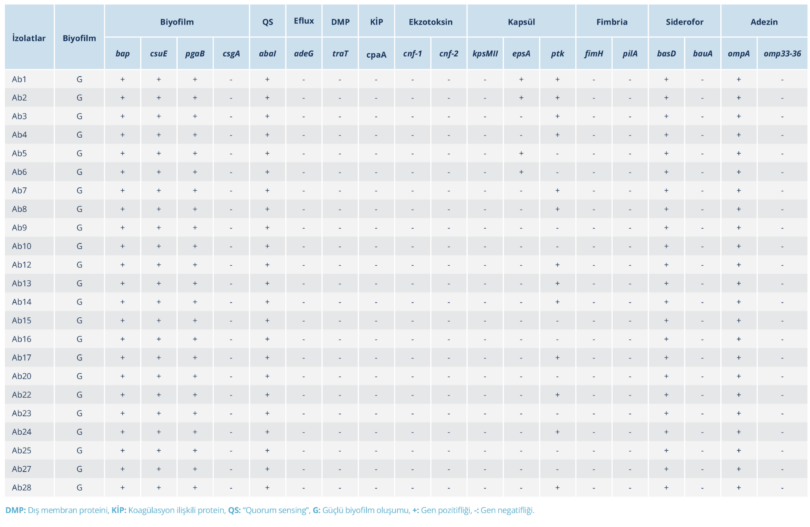The height and width of the screenshot is (527, 810).
Task: Click the Kapsül group header
Action: click(521, 21)
